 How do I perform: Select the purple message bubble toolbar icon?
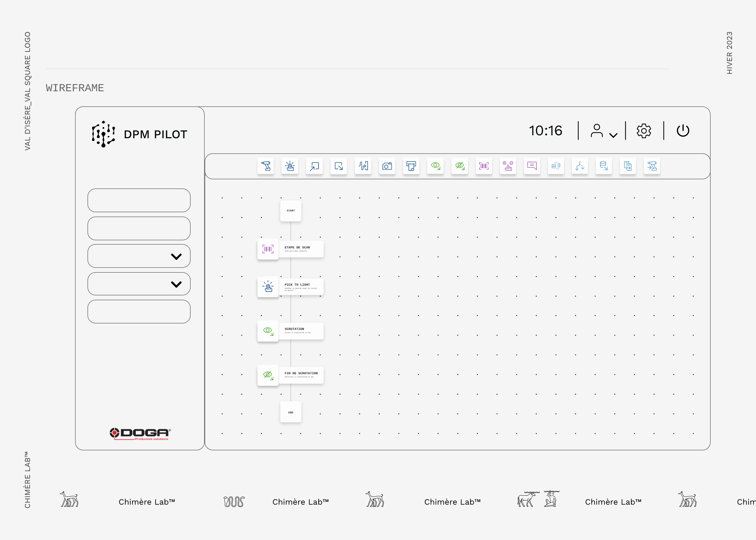coord(532,166)
